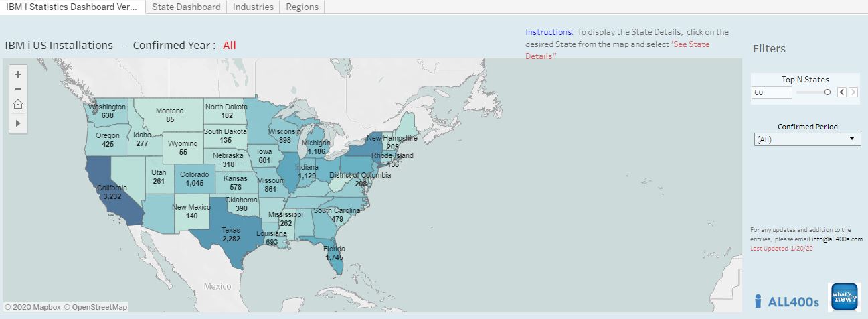Select Kansas on the map

click(236, 182)
